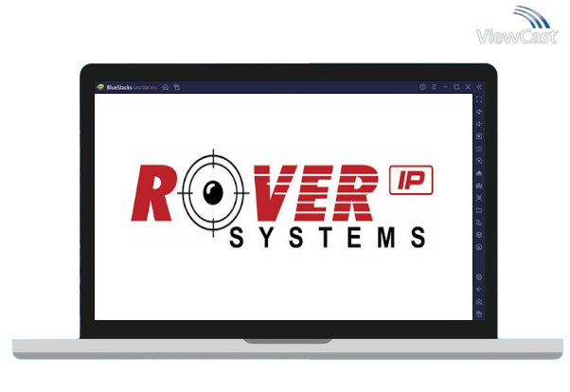Click the Rover IP Systems splash logo

[282, 199]
